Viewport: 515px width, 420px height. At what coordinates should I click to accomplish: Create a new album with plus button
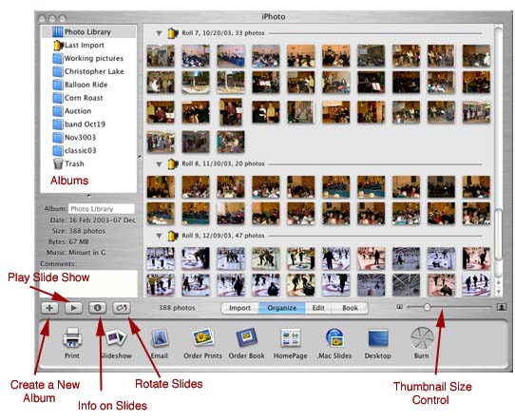(50, 308)
